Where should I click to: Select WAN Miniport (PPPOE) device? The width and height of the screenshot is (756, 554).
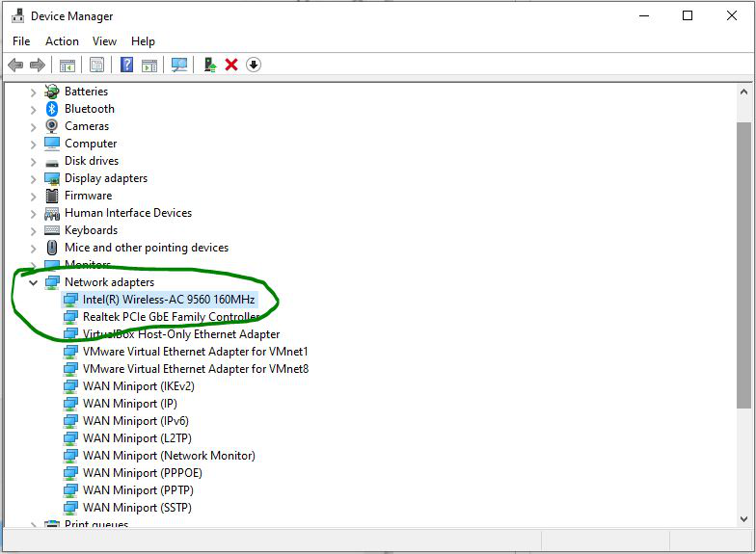tap(143, 473)
